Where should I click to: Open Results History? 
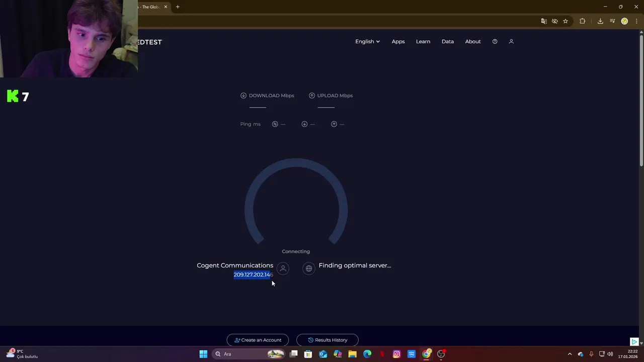[328, 340]
